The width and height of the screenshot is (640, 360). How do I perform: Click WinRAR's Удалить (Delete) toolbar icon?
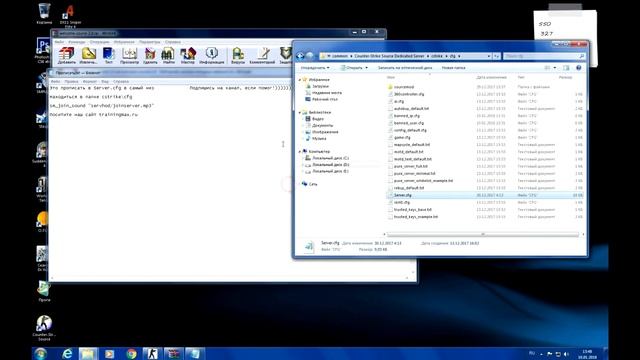point(150,55)
